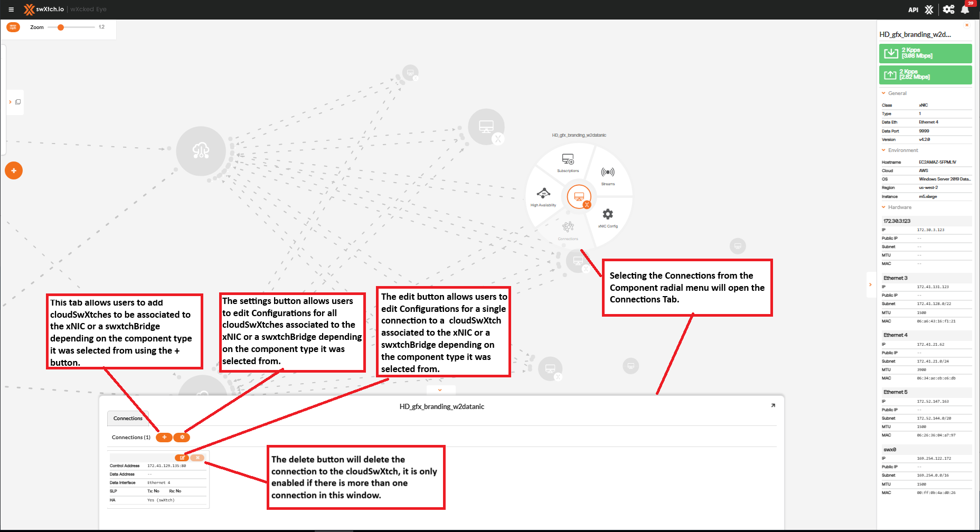Toggle the orange filter options button beside Zoom

click(x=13, y=27)
